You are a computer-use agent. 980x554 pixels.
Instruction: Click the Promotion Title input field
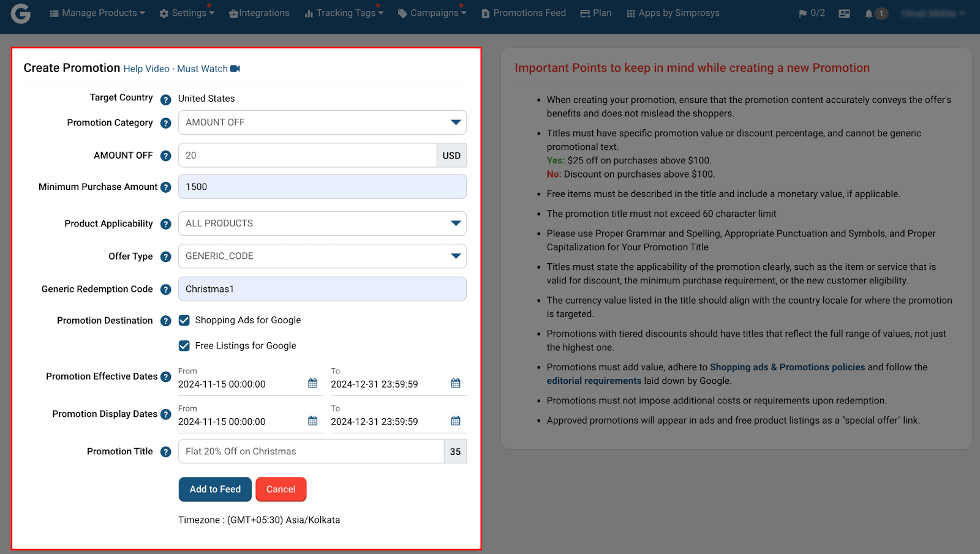coord(311,451)
